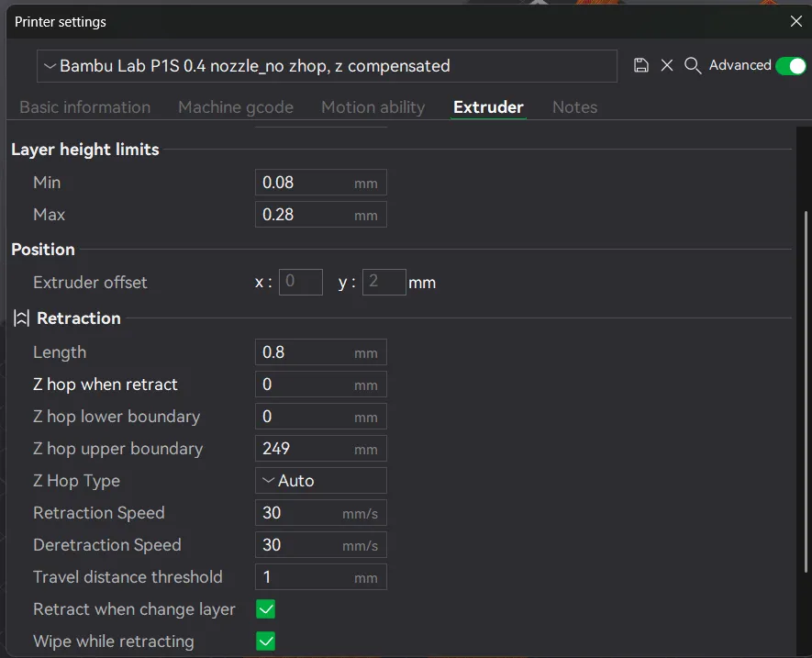Click the Advanced label text
Viewport: 812px width, 658px height.
click(740, 65)
